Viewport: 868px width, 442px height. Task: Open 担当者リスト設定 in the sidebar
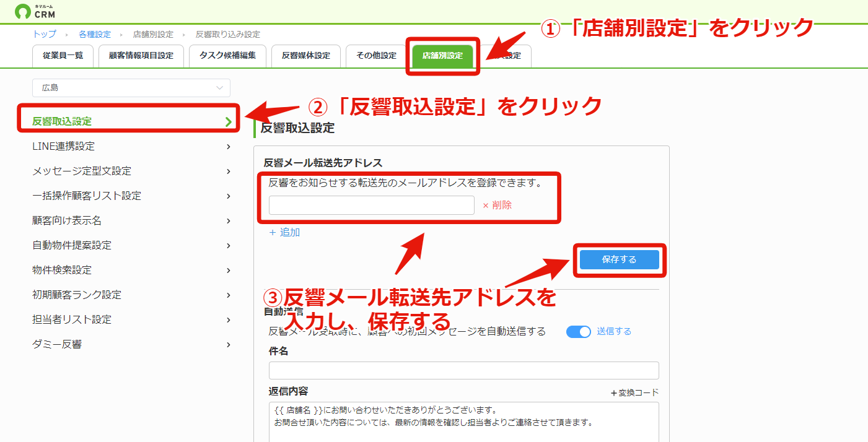[x=133, y=320]
